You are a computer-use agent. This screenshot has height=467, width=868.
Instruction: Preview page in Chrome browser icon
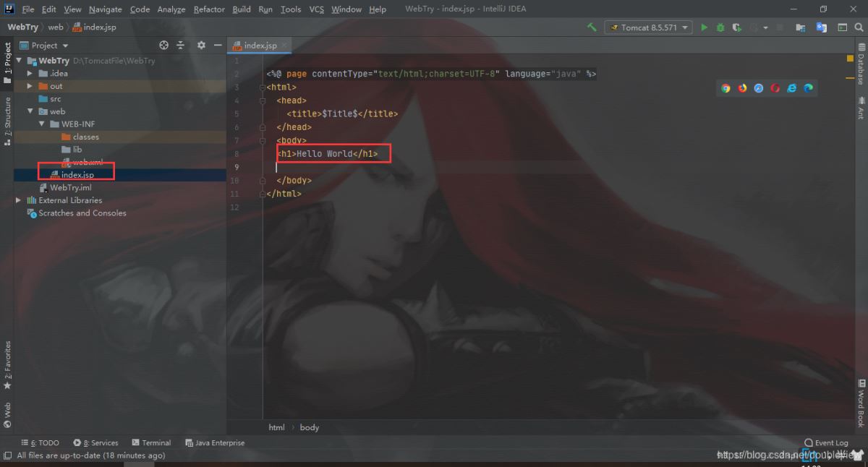pos(726,88)
